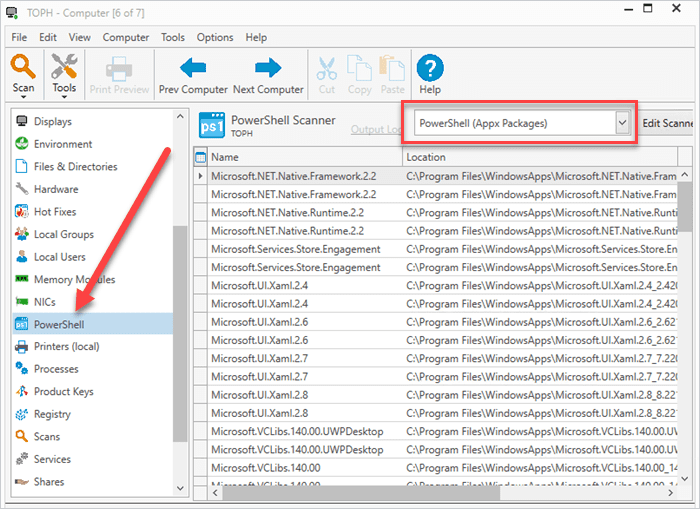Open the View menu
The height and width of the screenshot is (509, 700).
tap(79, 37)
